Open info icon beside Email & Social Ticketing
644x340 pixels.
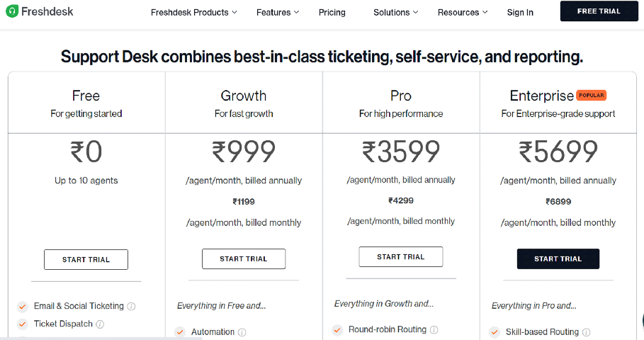(132, 306)
